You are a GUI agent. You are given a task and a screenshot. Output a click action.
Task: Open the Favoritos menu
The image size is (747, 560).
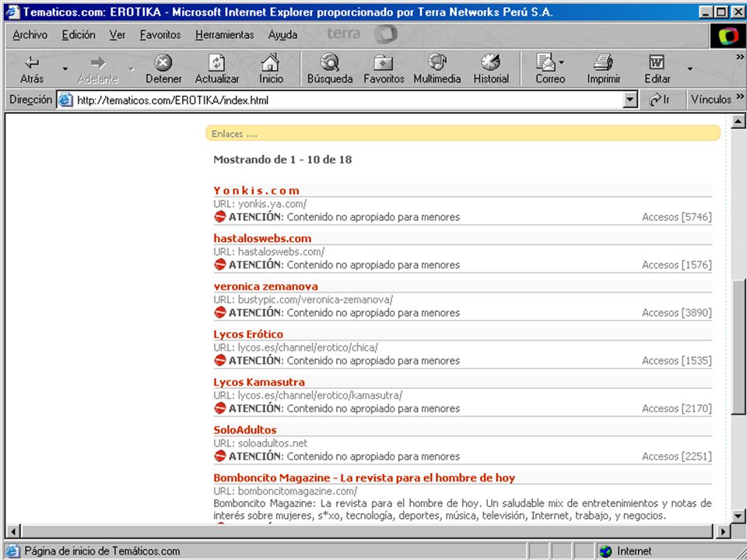(160, 35)
